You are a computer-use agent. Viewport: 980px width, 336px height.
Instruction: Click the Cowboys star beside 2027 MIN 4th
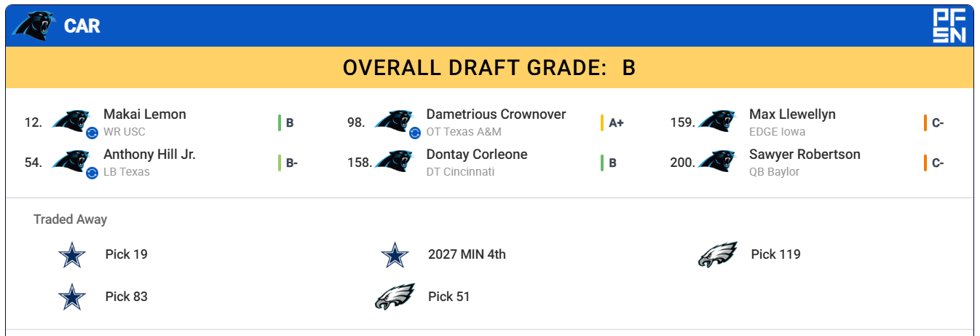pos(395,255)
